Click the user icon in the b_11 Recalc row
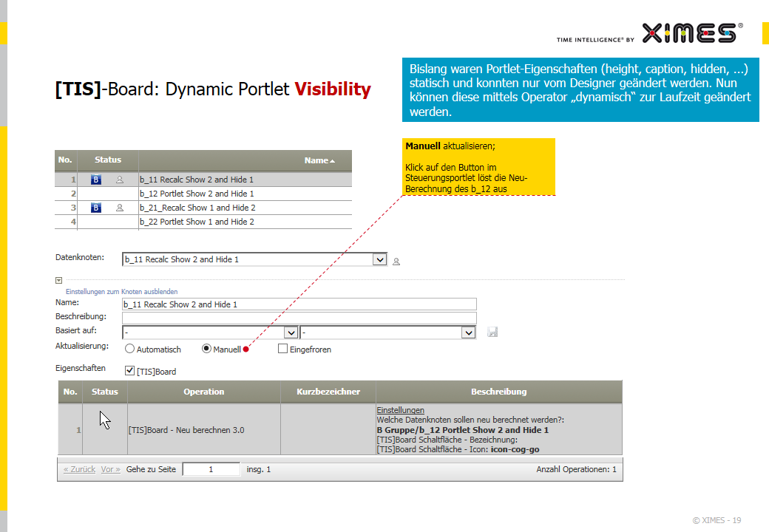This screenshot has height=532, width=769. [120, 180]
